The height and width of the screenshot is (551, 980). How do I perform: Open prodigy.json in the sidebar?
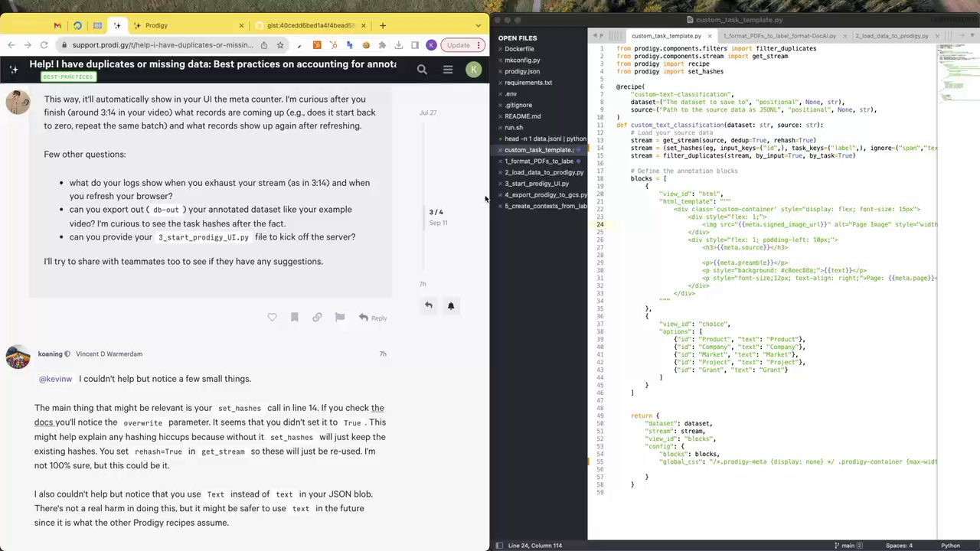pyautogui.click(x=522, y=71)
